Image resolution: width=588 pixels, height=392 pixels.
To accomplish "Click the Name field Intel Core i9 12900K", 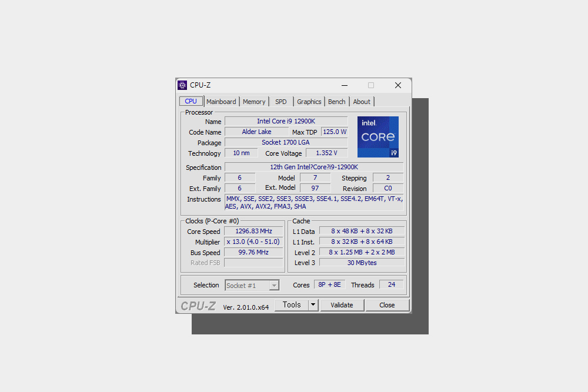I will point(286,122).
